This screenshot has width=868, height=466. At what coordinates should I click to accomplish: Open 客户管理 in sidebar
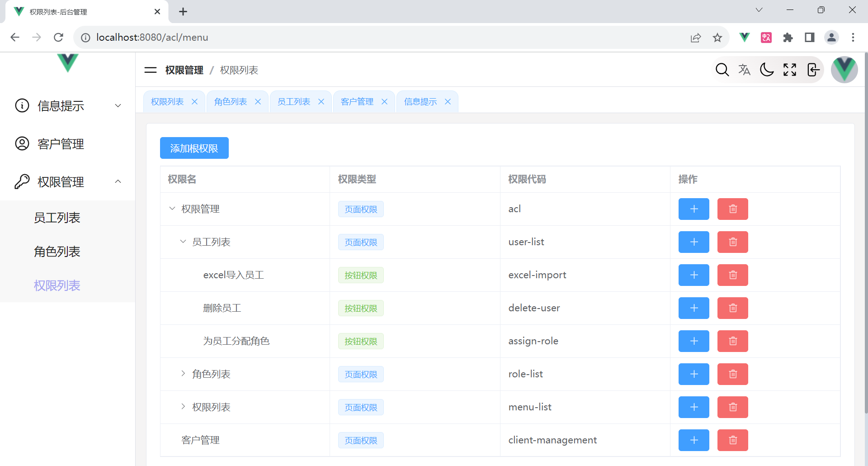[x=68, y=144]
